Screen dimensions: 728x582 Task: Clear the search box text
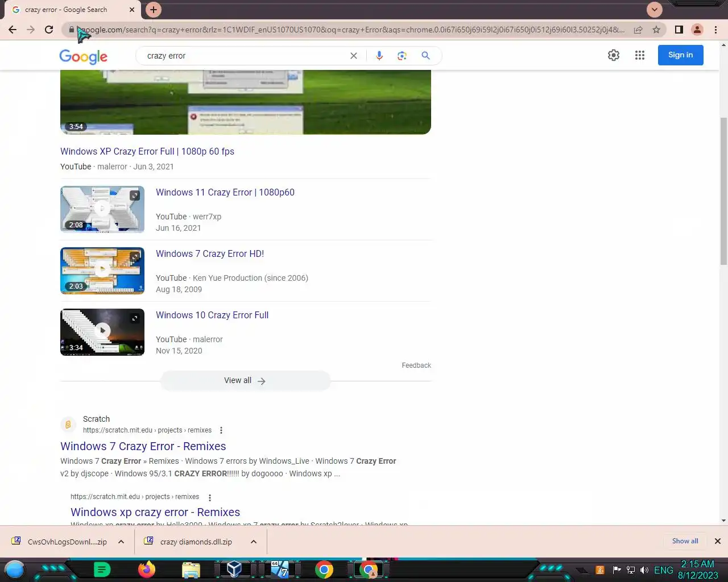click(x=354, y=56)
